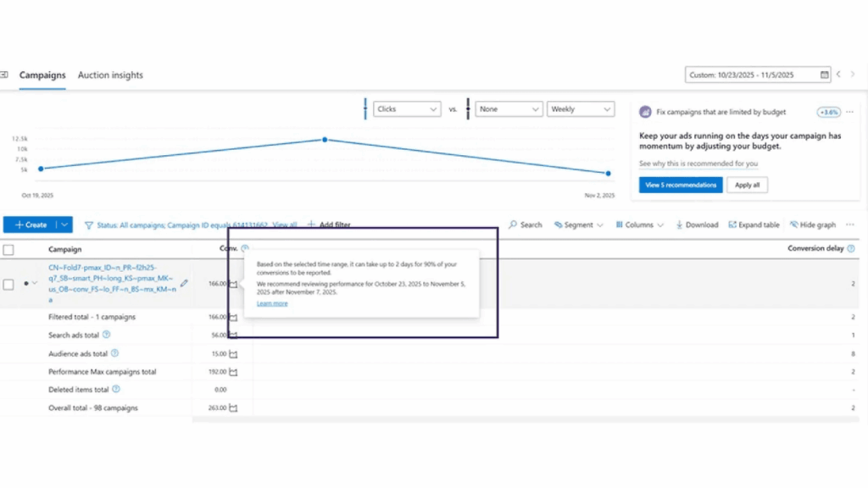This screenshot has height=488, width=868.
Task: Open the Segment dropdown
Action: (x=578, y=225)
